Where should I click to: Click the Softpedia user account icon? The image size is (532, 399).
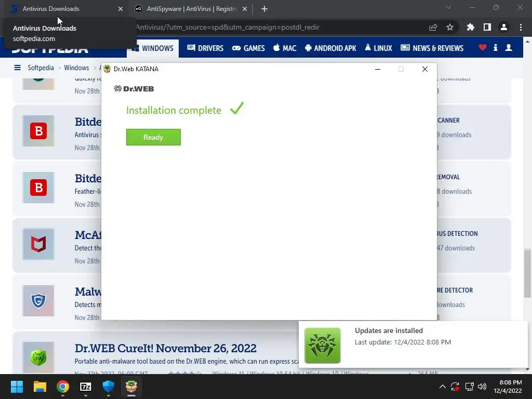509,47
